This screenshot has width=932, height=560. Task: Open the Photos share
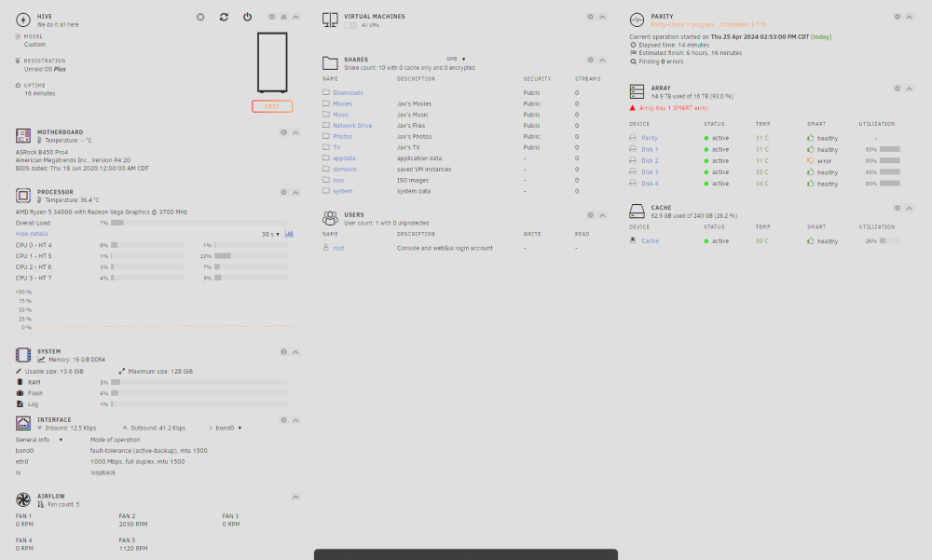(x=342, y=137)
